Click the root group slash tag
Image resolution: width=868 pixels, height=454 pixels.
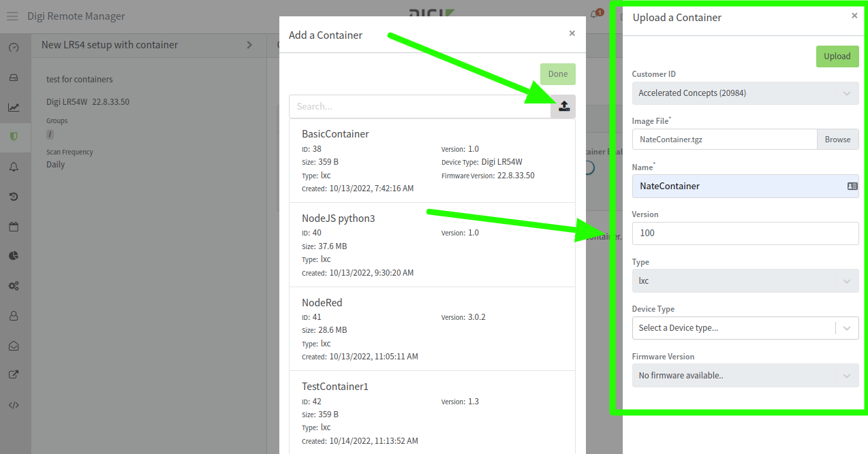[x=50, y=134]
